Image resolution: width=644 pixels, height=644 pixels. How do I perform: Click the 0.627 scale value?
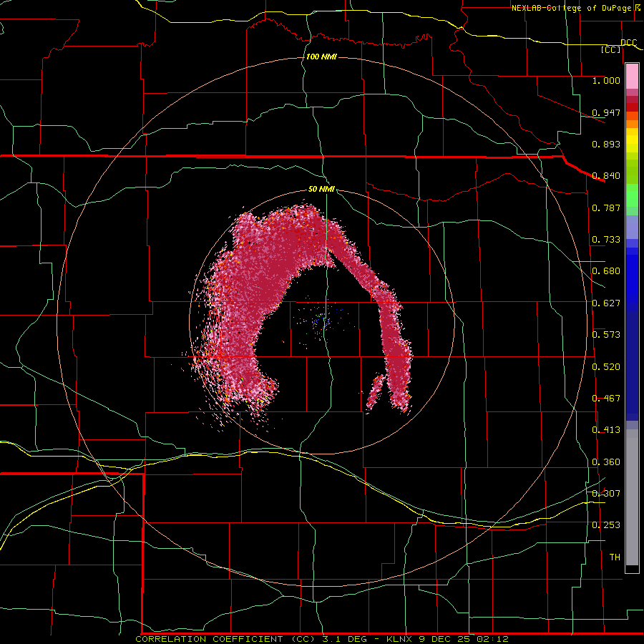pyautogui.click(x=606, y=303)
